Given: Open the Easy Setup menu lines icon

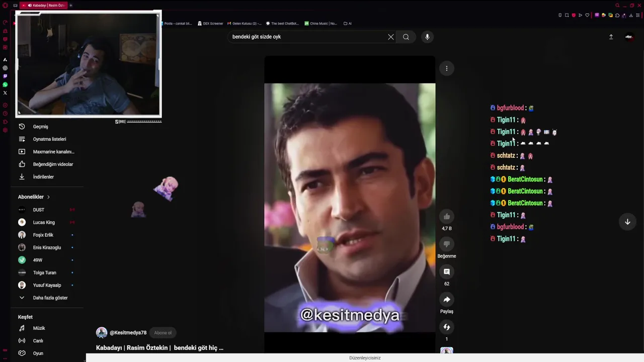Looking at the screenshot, I should (638, 15).
